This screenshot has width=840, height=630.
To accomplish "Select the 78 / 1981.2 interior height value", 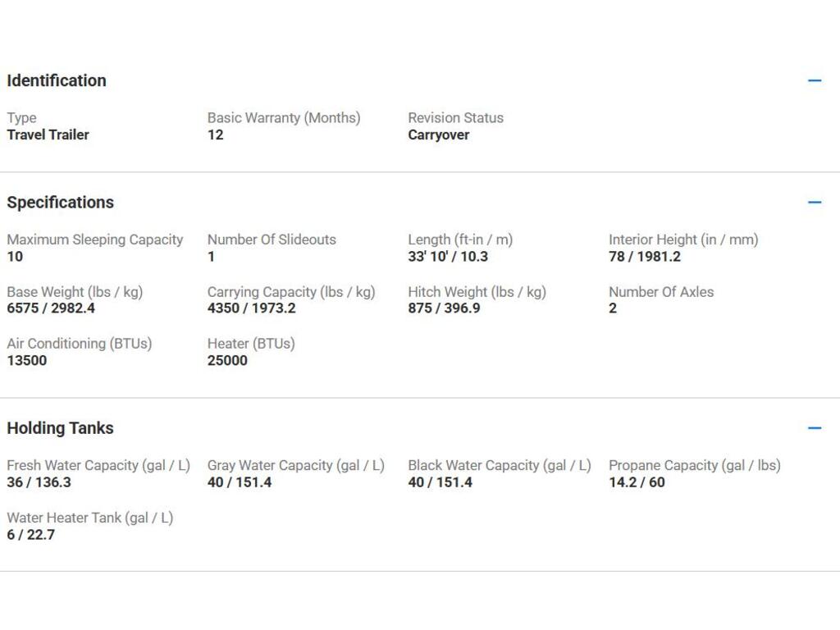I will click(x=645, y=257).
